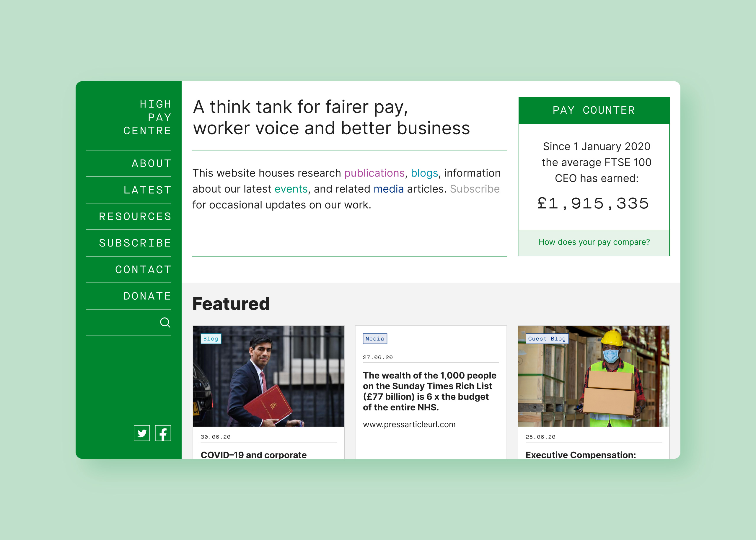Follow the purple publications link
The width and height of the screenshot is (756, 540).
(x=374, y=173)
